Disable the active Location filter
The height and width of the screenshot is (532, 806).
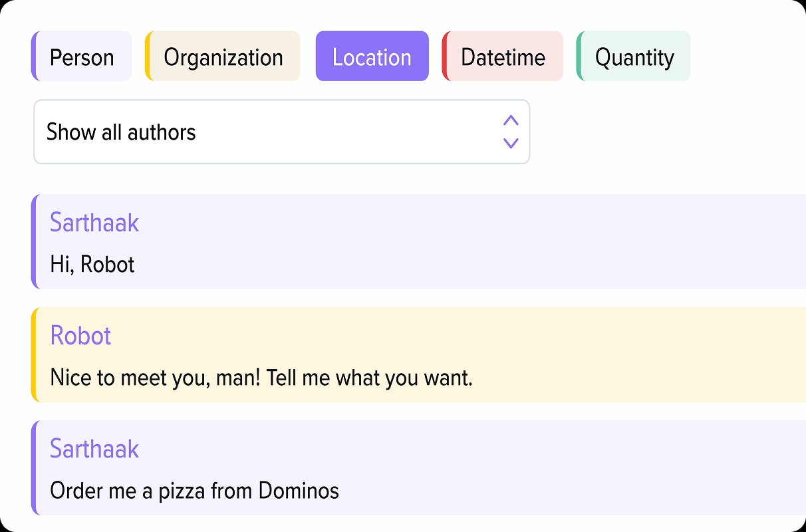pyautogui.click(x=372, y=57)
